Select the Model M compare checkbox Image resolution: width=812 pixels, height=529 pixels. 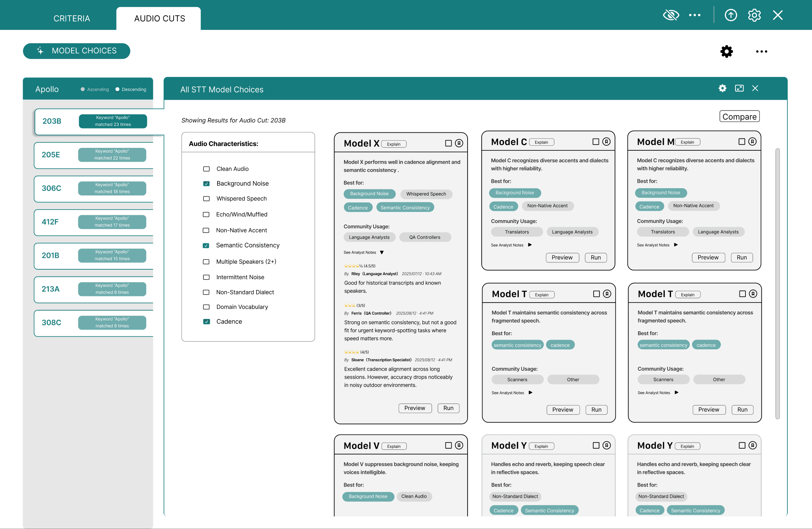pos(742,142)
